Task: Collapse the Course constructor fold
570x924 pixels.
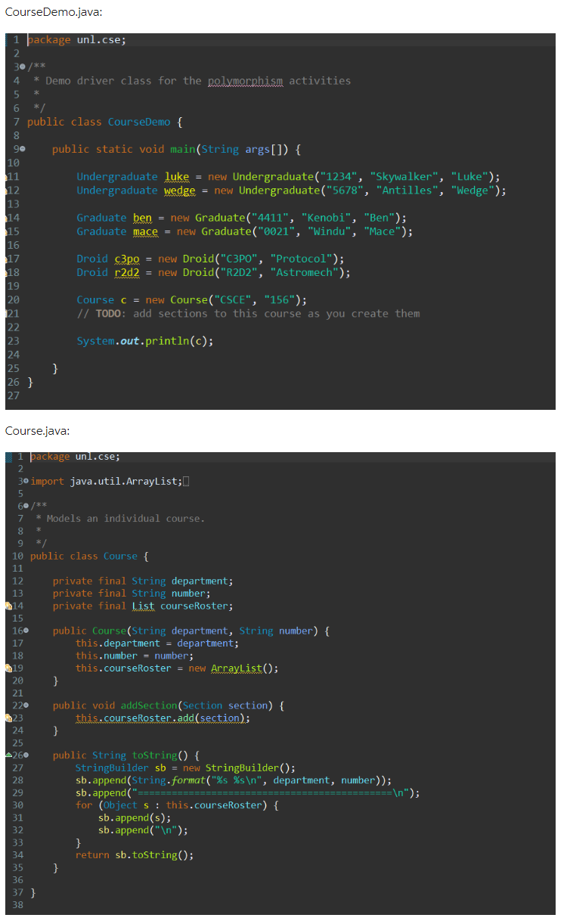Action: coord(26,631)
